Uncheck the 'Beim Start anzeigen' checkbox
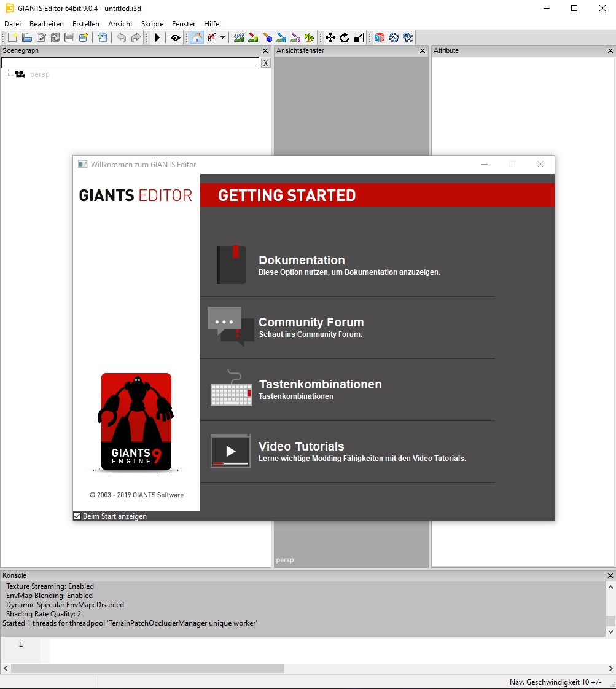This screenshot has width=616, height=689. (x=77, y=516)
